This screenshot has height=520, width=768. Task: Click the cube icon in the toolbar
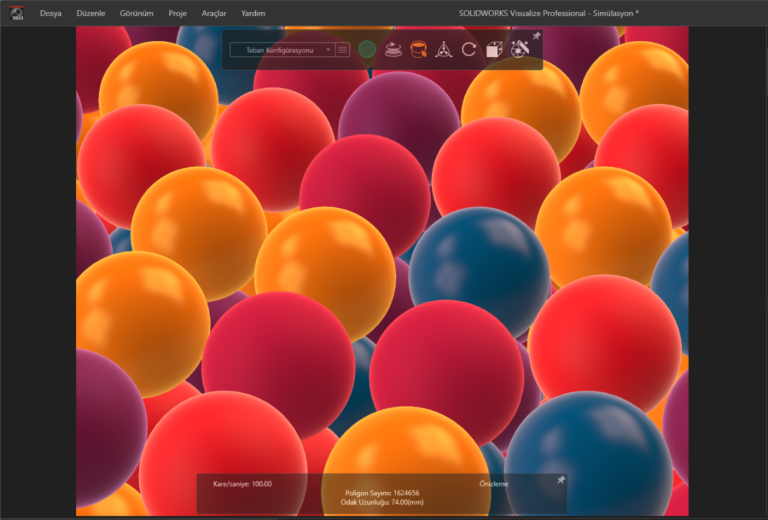[494, 49]
